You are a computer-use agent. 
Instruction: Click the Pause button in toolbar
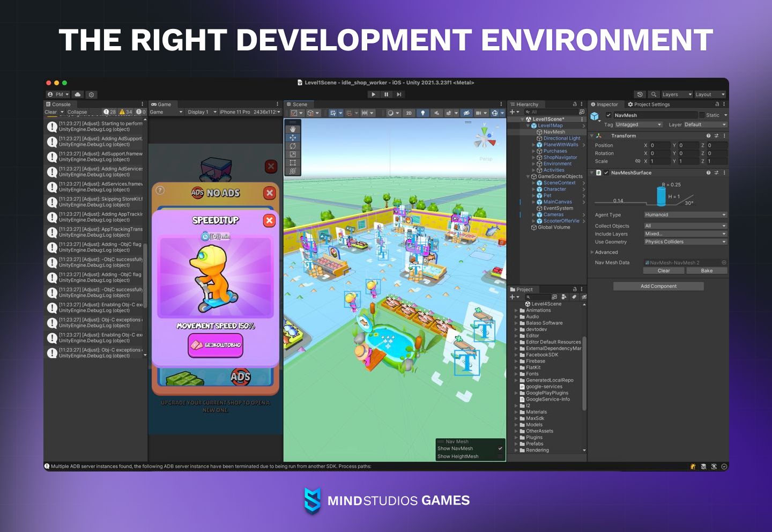tap(386, 94)
